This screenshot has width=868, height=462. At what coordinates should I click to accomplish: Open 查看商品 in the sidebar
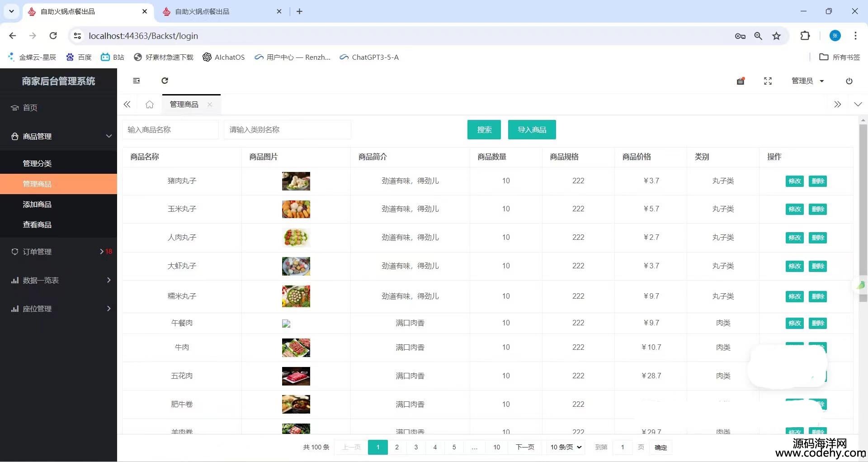[x=58, y=224]
